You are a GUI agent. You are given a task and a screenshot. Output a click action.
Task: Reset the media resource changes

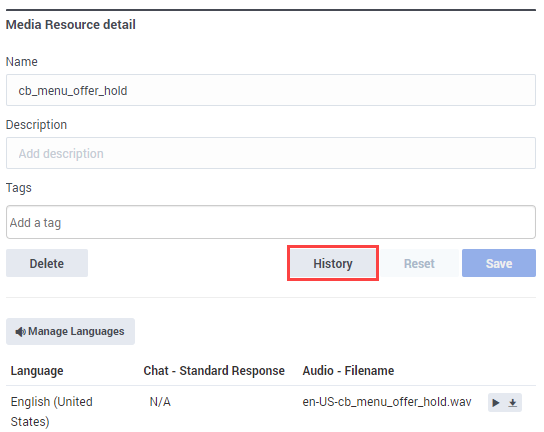(419, 263)
